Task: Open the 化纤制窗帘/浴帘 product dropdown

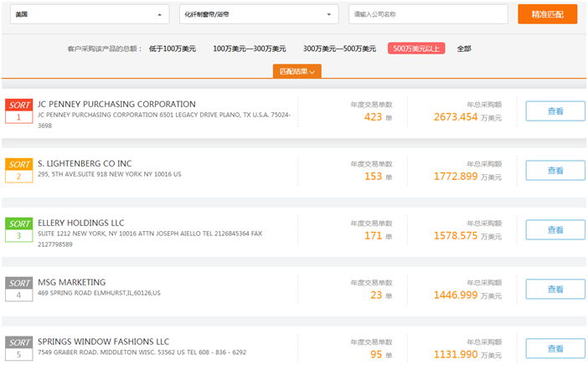Action: click(259, 14)
